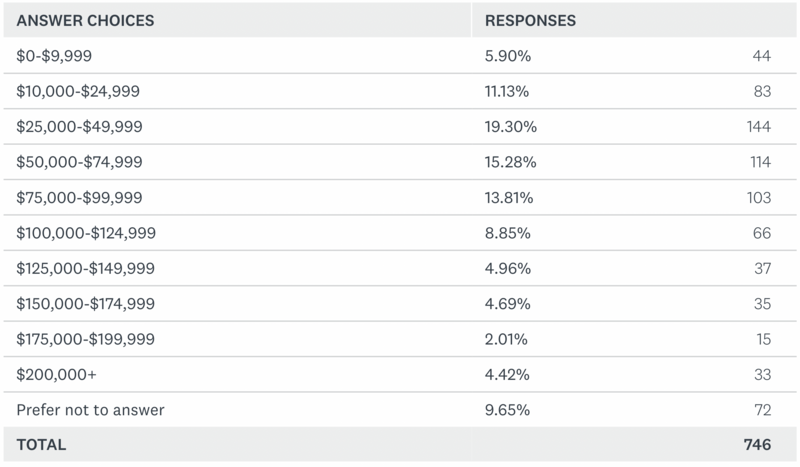This screenshot has width=800, height=467.
Task: Select the $0-$9,999 answer row label
Action: [58, 55]
